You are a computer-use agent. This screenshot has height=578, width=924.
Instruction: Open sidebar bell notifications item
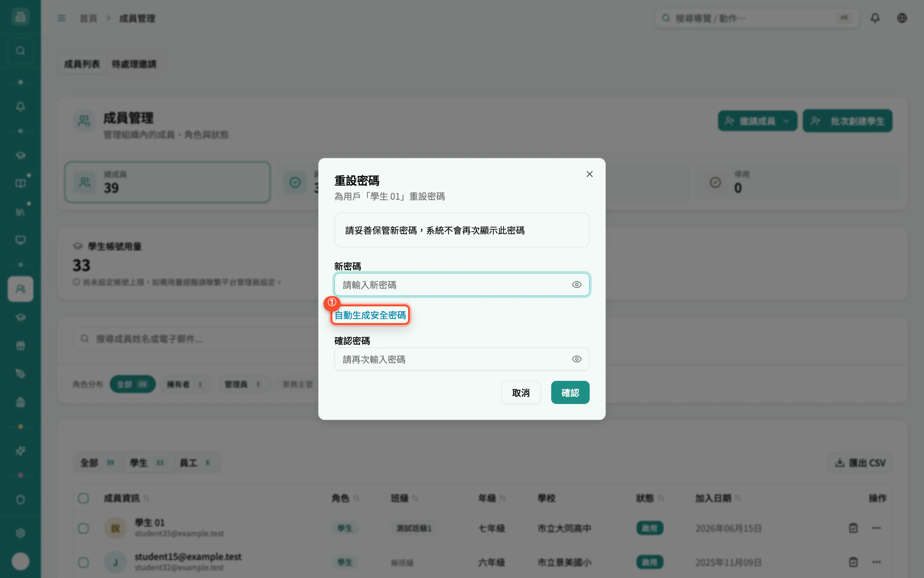tap(20, 107)
